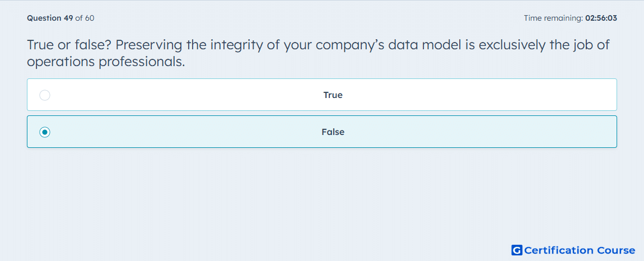Select the True radio button
The height and width of the screenshot is (261, 644).
tap(45, 95)
